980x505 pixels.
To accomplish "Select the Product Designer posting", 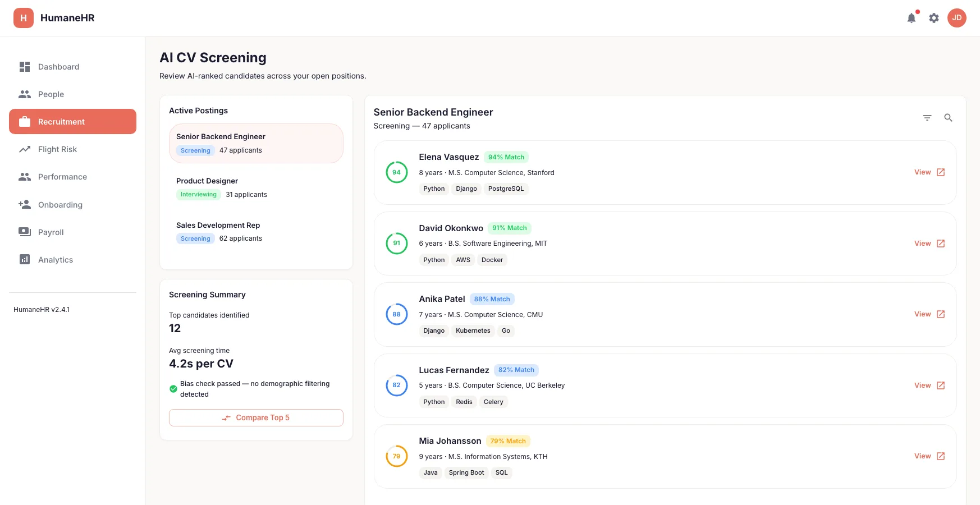I will (256, 188).
